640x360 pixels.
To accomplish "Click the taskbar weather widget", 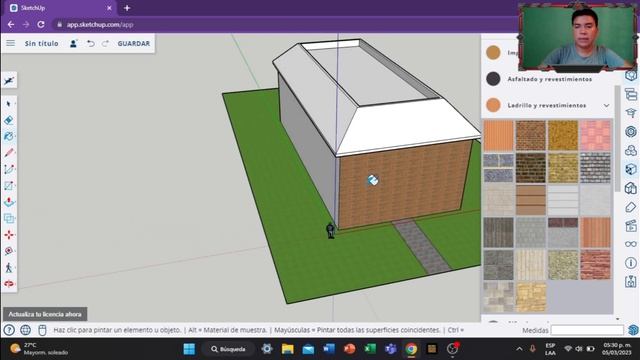I will 39,349.
